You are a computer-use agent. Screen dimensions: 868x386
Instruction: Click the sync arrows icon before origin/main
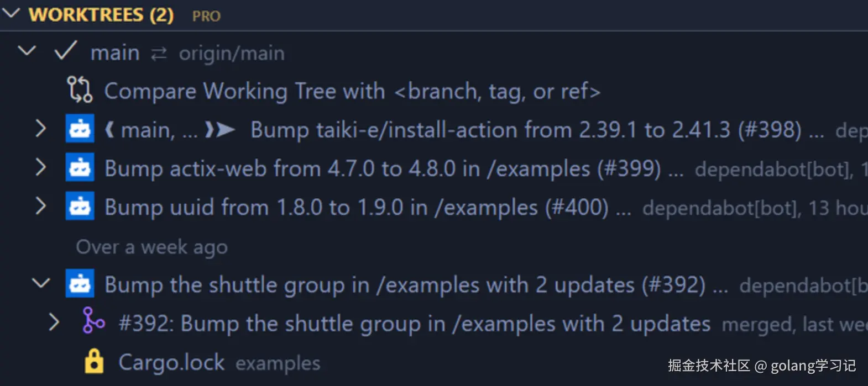159,54
